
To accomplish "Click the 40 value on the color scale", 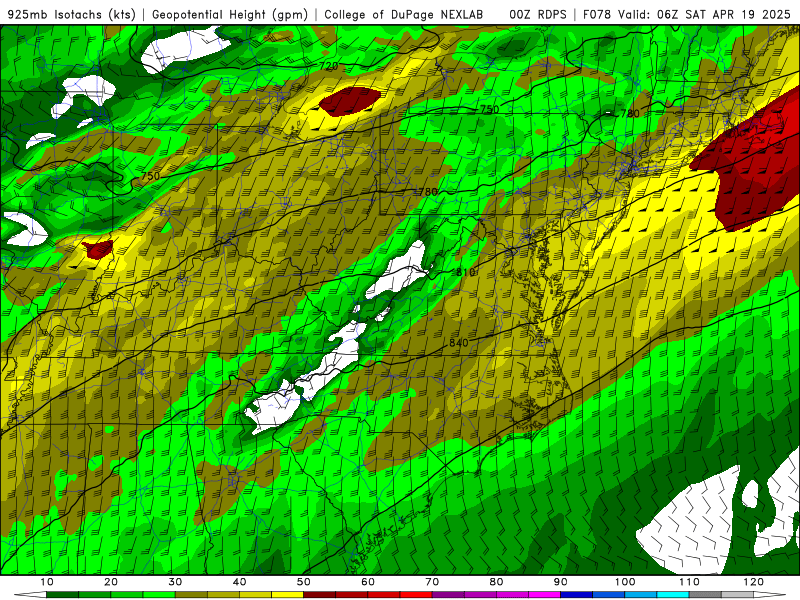I will click(239, 582).
